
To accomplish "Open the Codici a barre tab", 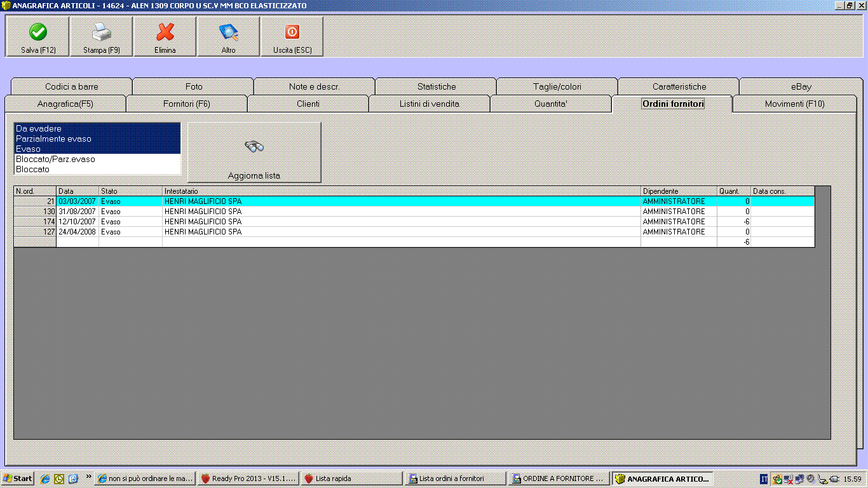I will [x=72, y=86].
